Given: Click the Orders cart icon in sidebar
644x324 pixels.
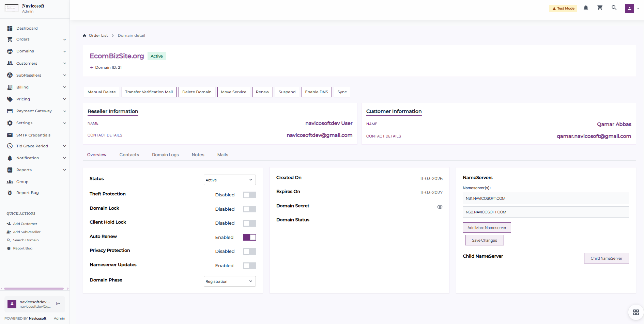Looking at the screenshot, I should [x=10, y=39].
